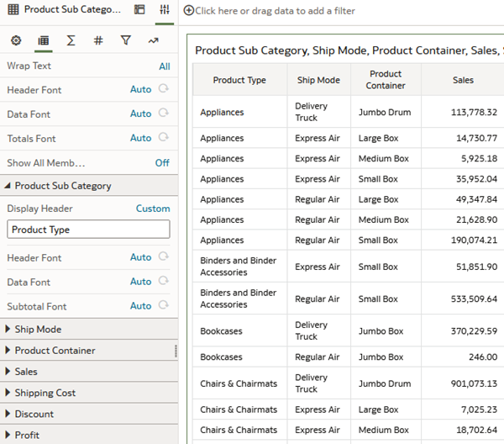Viewport: 504px width, 444px height.
Task: Click the add filter plus icon
Action: [x=188, y=11]
